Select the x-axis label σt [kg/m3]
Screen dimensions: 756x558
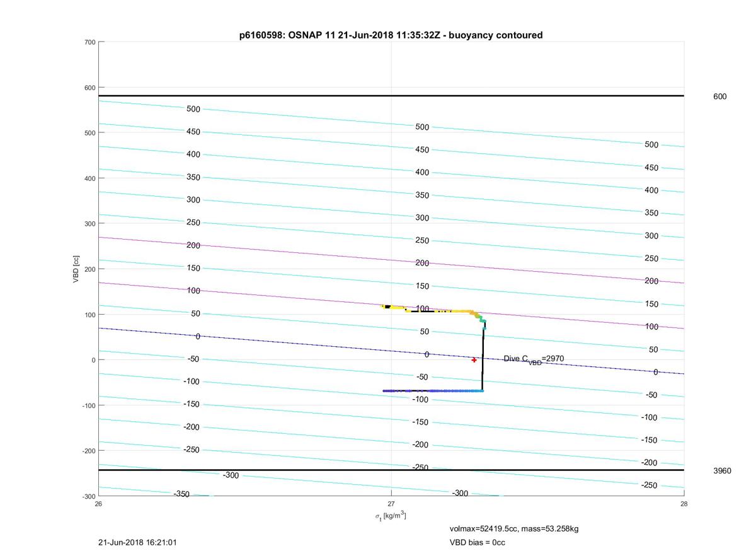[391, 516]
